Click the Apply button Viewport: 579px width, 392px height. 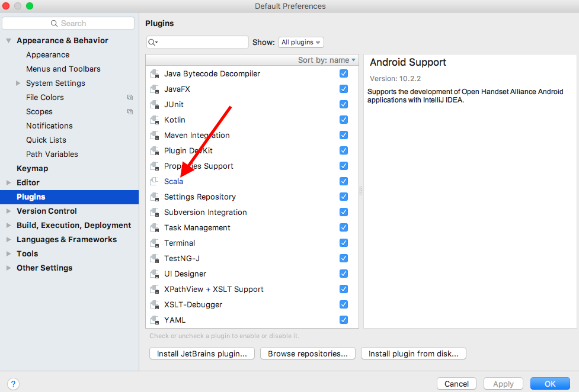(x=503, y=384)
